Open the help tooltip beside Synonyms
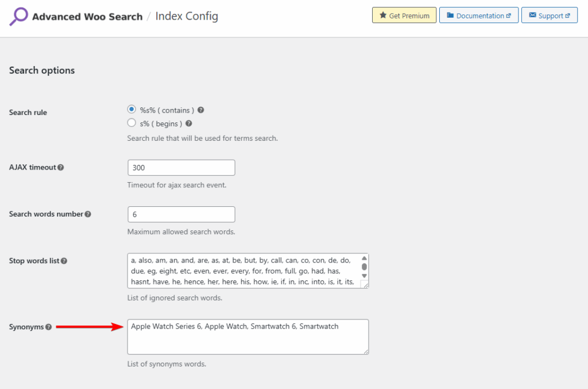 coord(48,326)
